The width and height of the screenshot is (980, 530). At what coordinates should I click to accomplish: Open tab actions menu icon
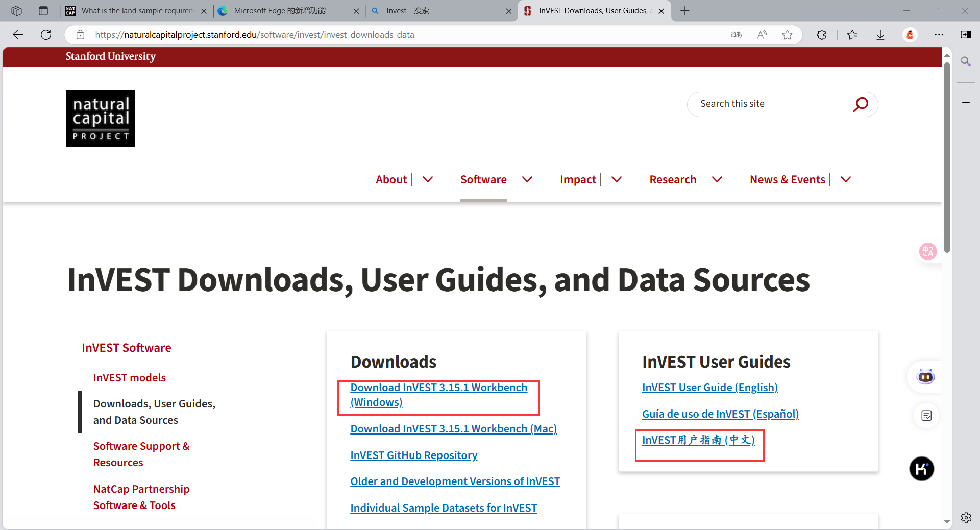[43, 11]
